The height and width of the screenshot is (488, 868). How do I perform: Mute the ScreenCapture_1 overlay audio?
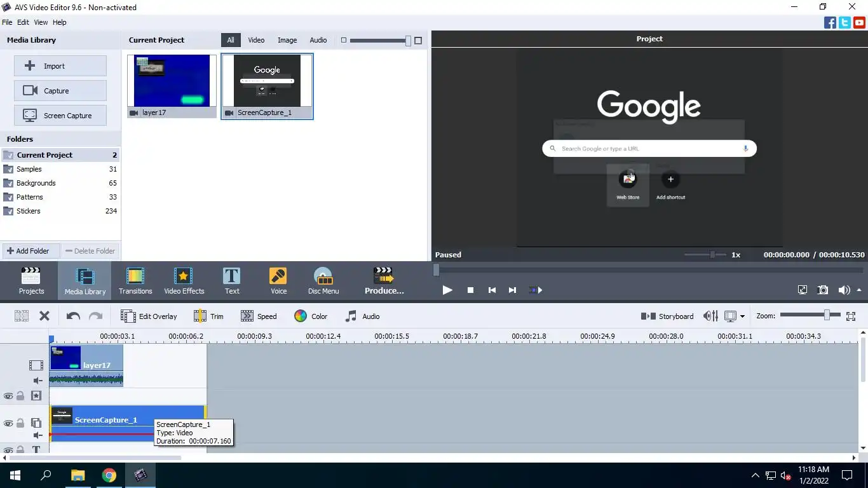[x=37, y=435]
